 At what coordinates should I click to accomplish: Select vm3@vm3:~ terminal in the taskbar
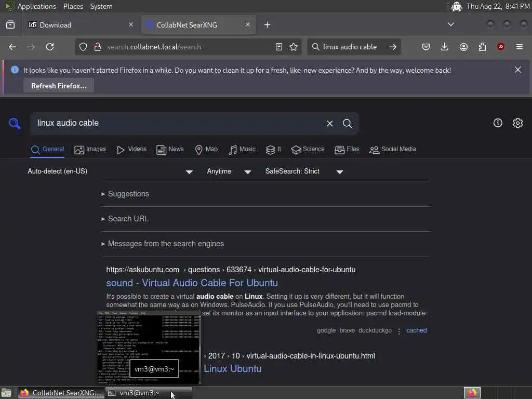tap(149, 393)
